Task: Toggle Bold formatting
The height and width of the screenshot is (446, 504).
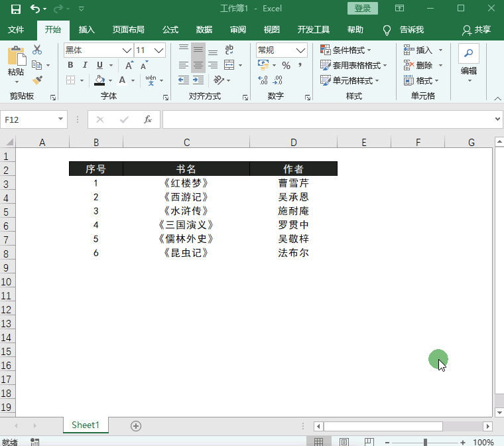Action: coord(70,65)
